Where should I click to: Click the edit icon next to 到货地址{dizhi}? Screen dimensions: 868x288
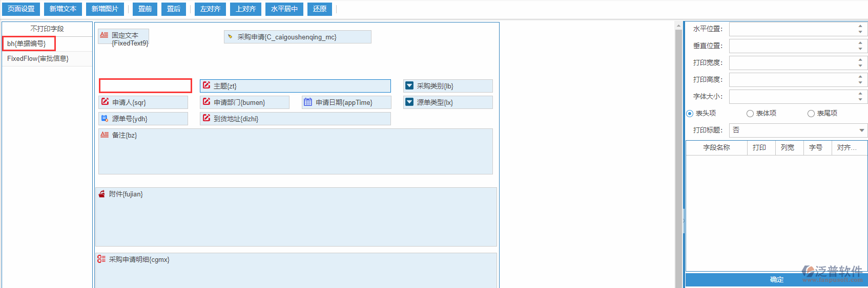tap(206, 118)
